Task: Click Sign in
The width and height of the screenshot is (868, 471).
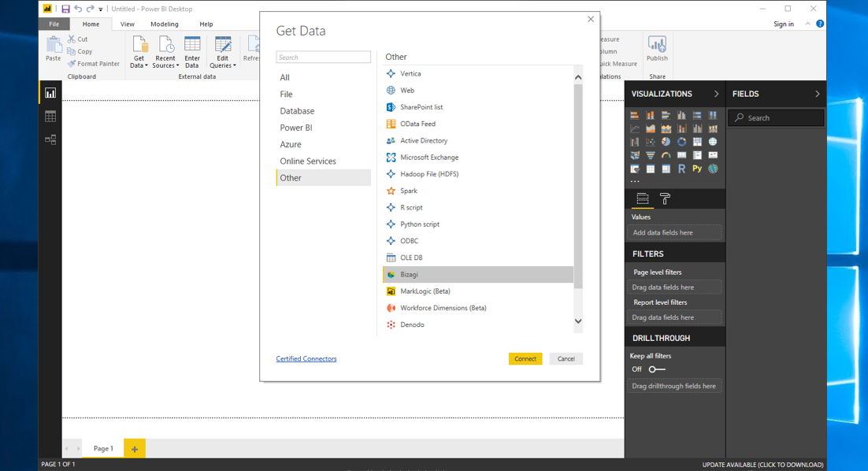Action: (x=783, y=24)
